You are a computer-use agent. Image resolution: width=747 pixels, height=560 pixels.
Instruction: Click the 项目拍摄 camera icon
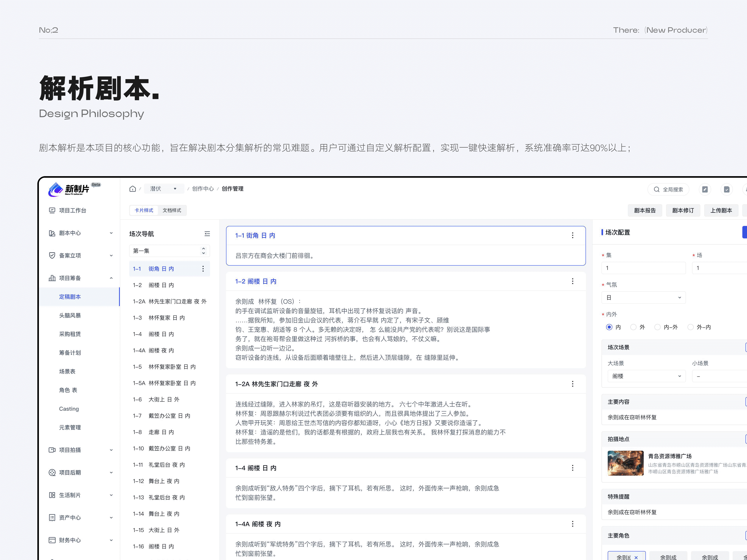(x=52, y=450)
